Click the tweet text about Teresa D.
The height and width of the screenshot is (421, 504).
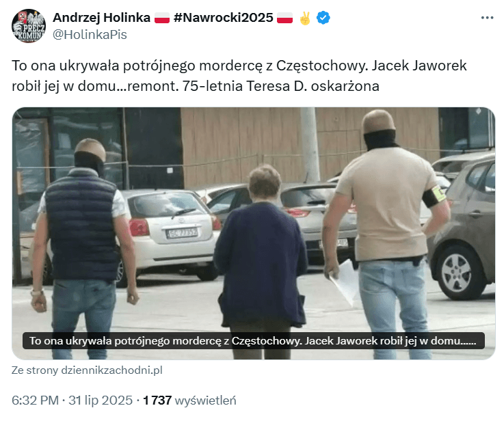(239, 76)
